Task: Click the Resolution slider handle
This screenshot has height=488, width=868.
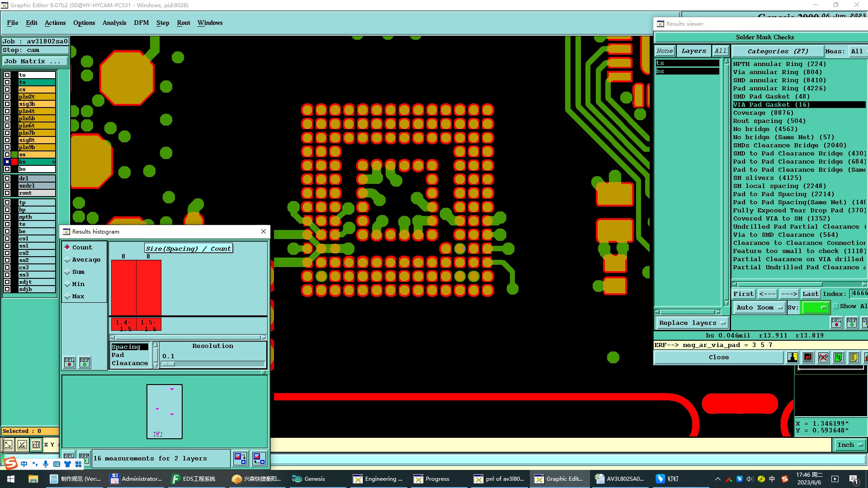Action: 168,364
